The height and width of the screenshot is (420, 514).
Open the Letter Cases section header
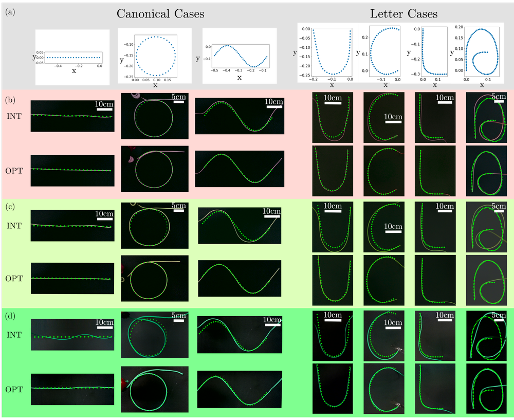[x=404, y=14]
